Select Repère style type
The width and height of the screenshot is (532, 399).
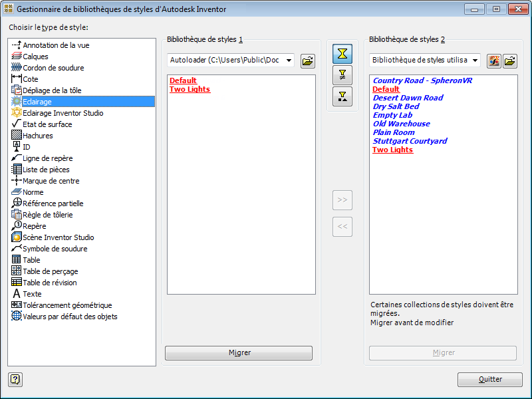29,226
